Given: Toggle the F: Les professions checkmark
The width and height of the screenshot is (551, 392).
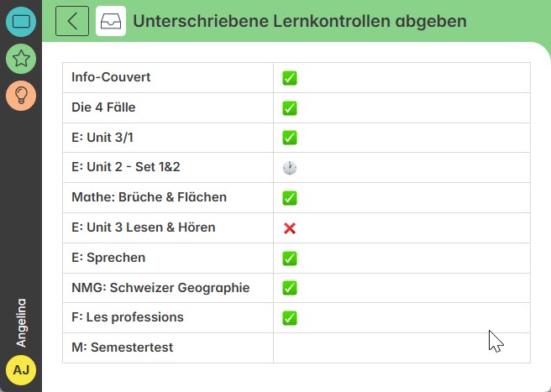Looking at the screenshot, I should [290, 318].
